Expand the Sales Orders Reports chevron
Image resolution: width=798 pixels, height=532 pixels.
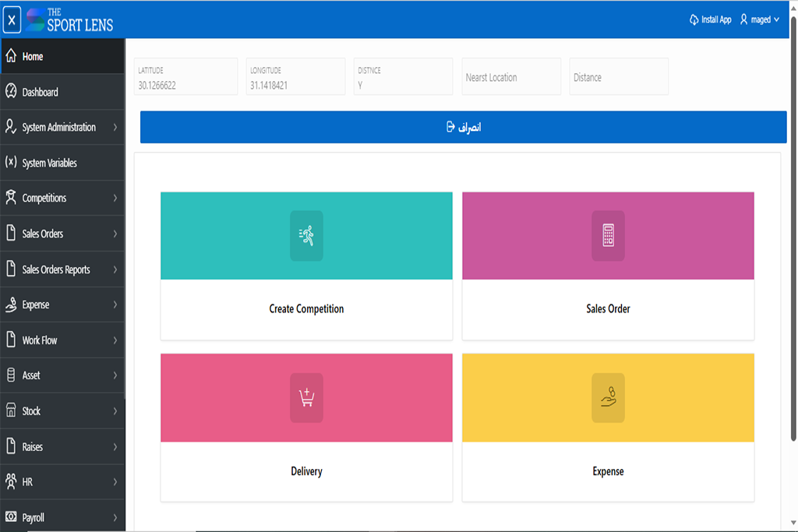pos(115,270)
